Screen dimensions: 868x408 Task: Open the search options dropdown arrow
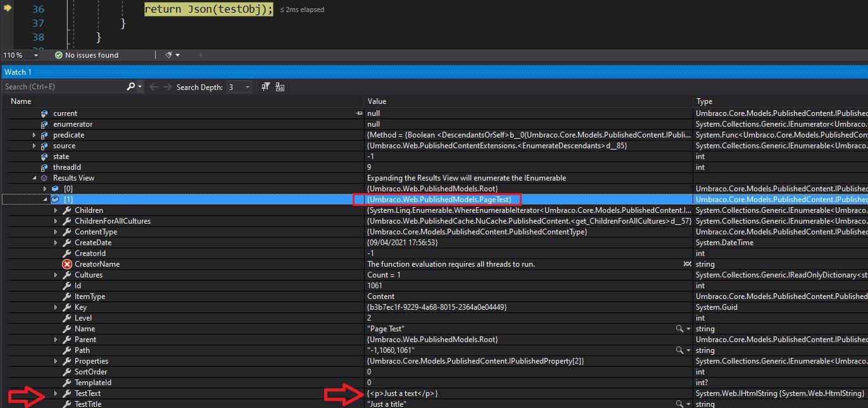coord(140,87)
